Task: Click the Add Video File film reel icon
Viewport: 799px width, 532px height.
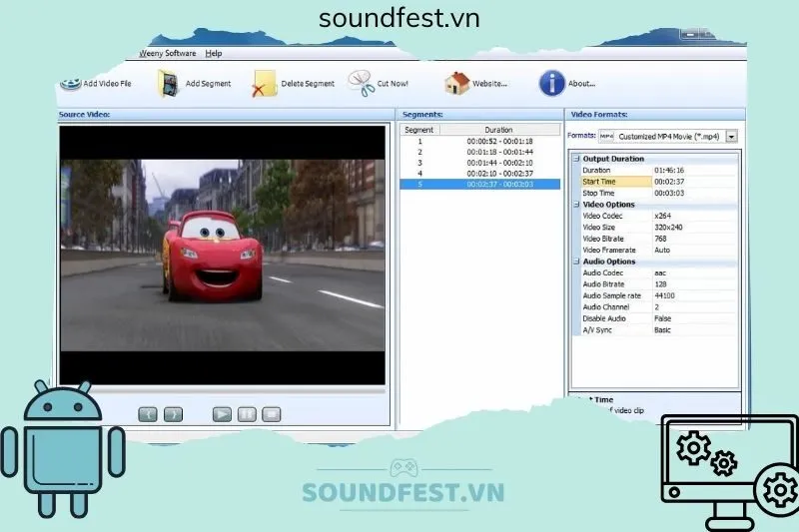Action: (x=70, y=84)
